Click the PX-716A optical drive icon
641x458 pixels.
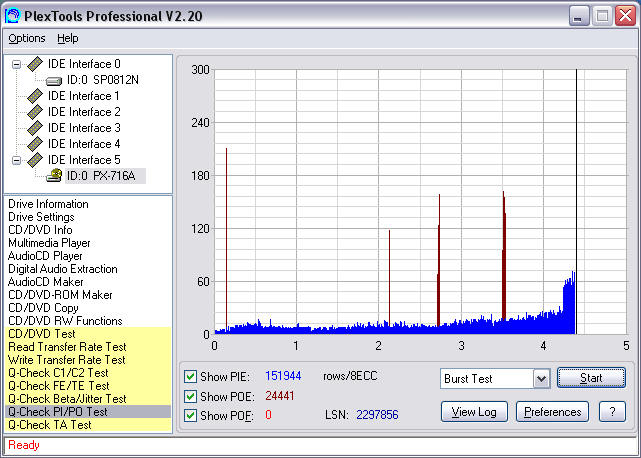(x=54, y=175)
